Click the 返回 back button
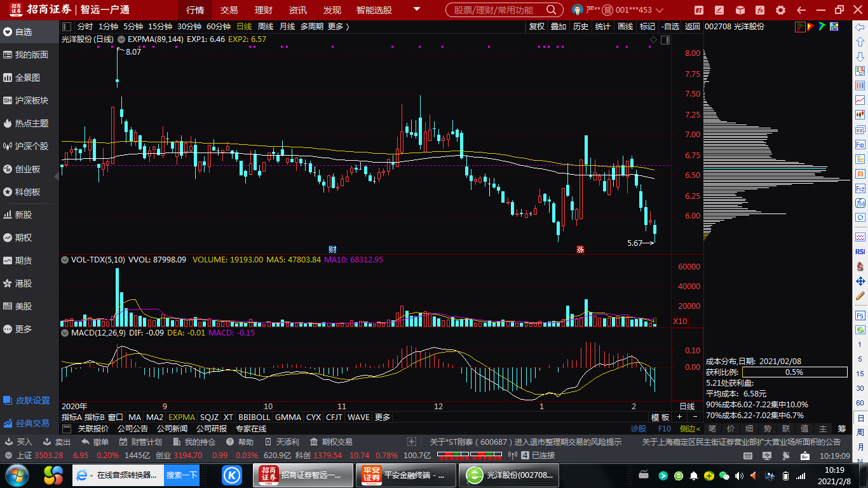The height and width of the screenshot is (488, 868). (692, 27)
